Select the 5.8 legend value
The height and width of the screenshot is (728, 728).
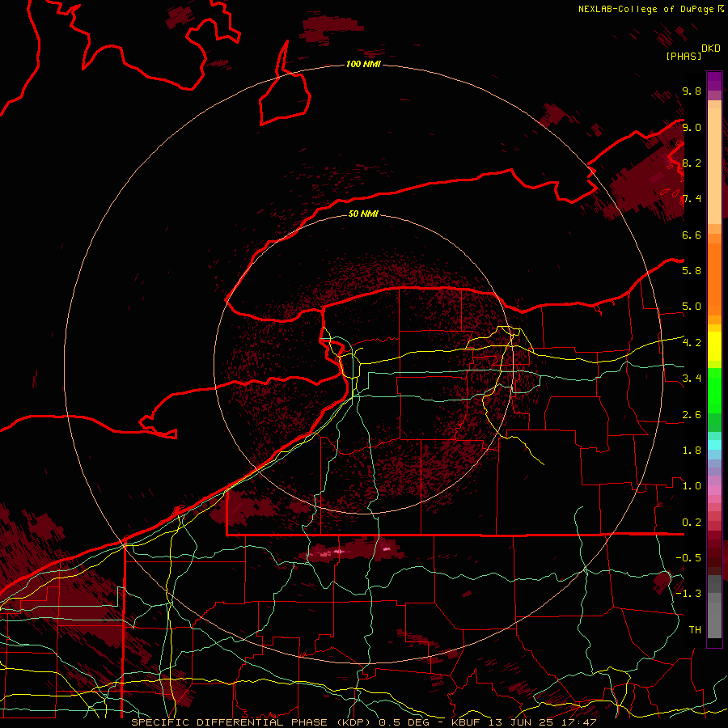pos(692,271)
